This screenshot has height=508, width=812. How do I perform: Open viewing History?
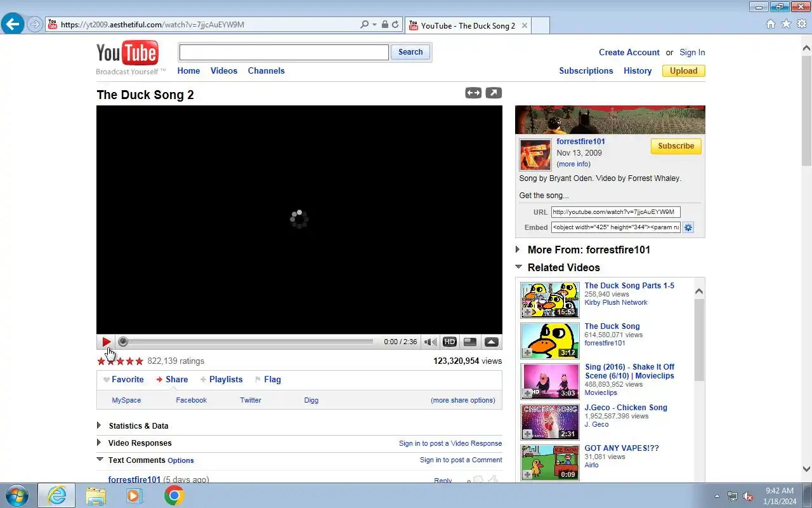pos(638,70)
